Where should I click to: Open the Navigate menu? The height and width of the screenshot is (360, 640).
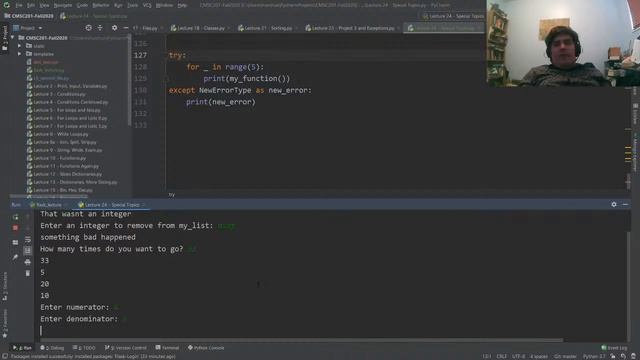(x=63, y=5)
